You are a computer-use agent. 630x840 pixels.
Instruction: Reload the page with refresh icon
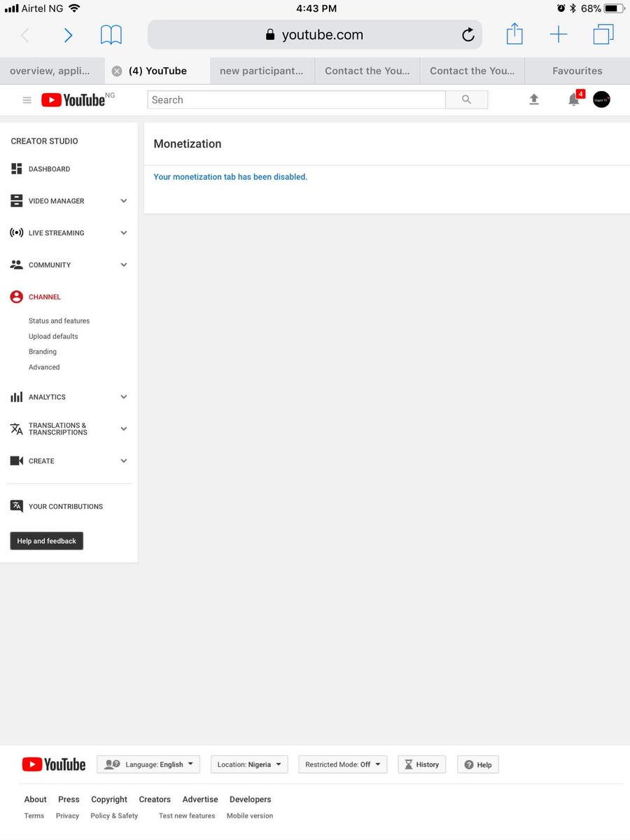468,35
